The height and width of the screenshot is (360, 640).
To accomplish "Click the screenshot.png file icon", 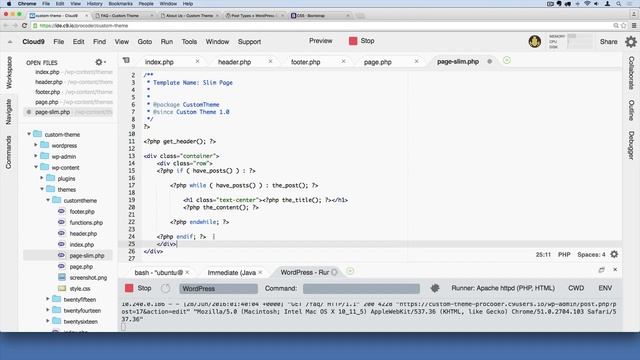I will tap(62, 277).
